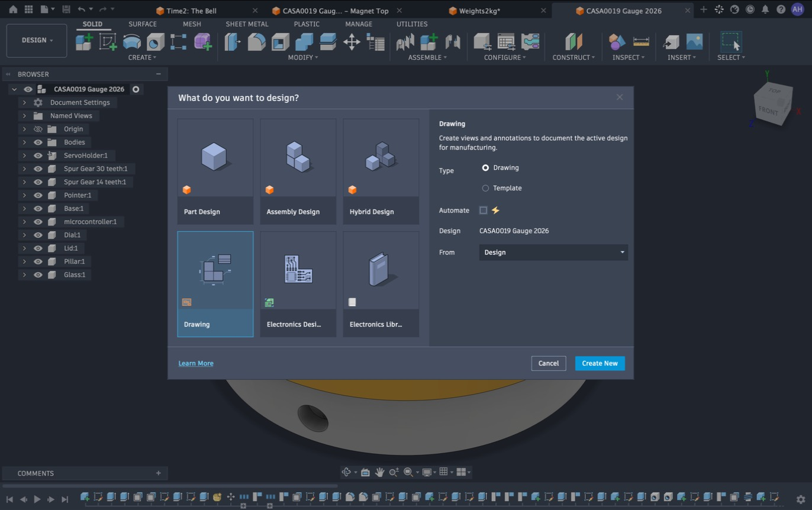
Task: Choose the Electronics Design card
Action: [298, 284]
